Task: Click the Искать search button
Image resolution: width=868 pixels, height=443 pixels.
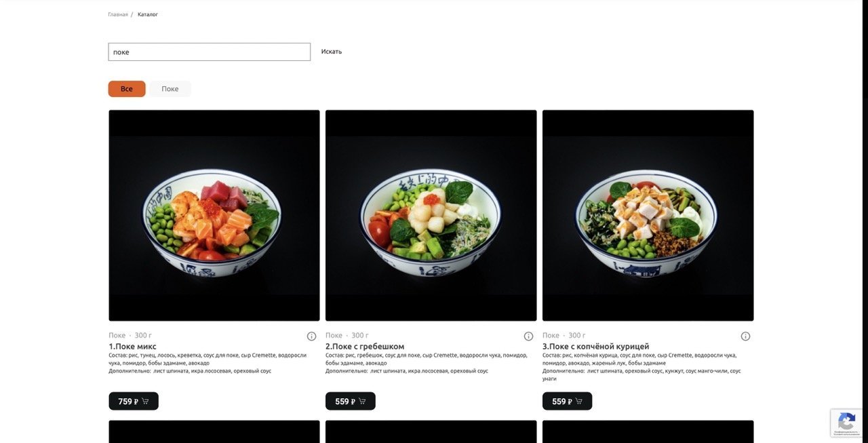Action: [x=332, y=52]
